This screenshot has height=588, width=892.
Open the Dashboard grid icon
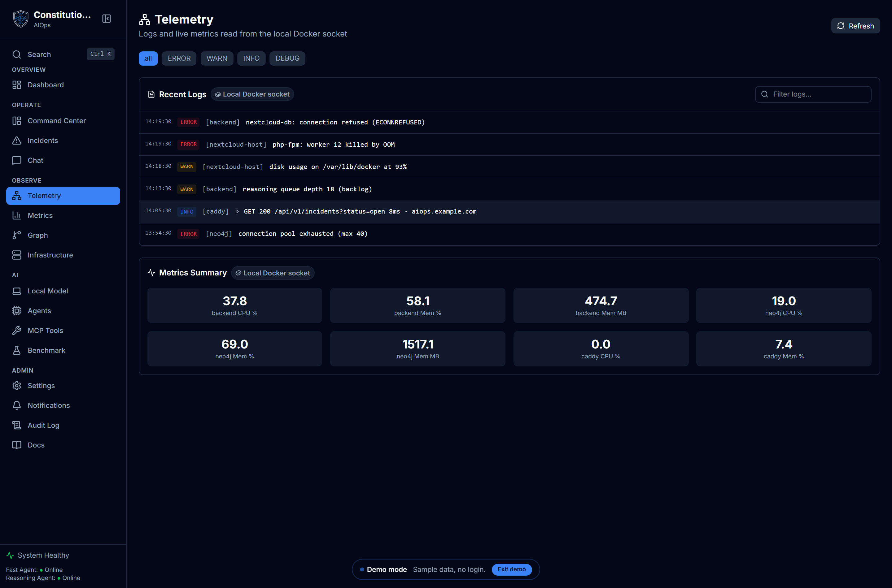[x=16, y=85]
